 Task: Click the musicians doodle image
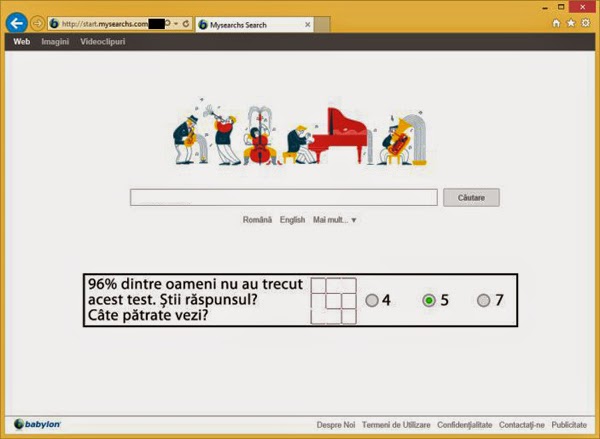(300, 132)
